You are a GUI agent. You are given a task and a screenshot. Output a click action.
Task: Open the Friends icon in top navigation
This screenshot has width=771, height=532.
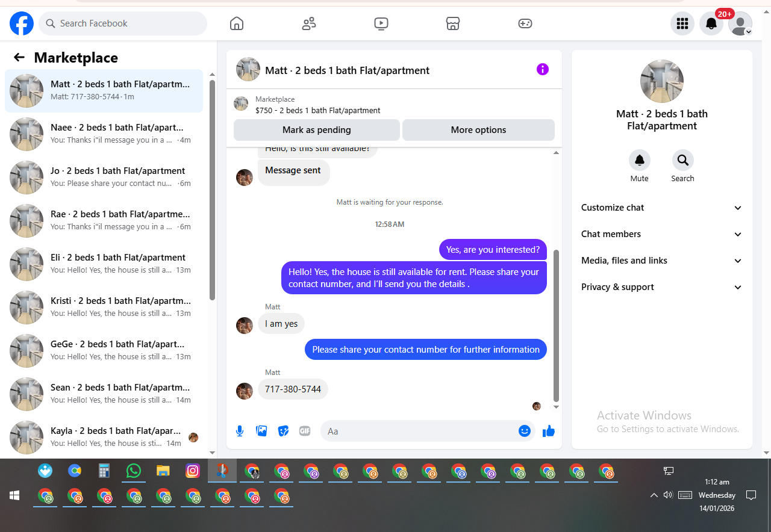click(309, 23)
